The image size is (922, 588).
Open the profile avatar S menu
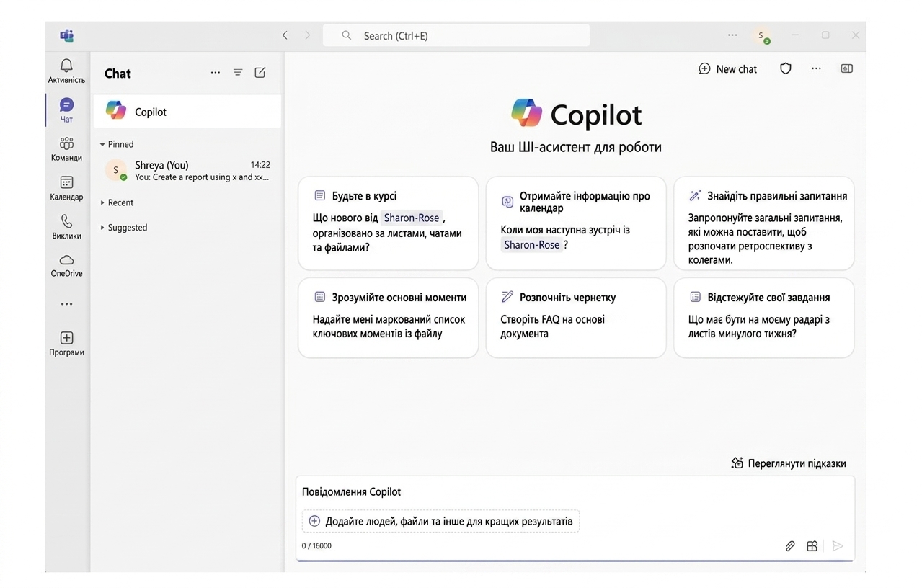coord(761,36)
